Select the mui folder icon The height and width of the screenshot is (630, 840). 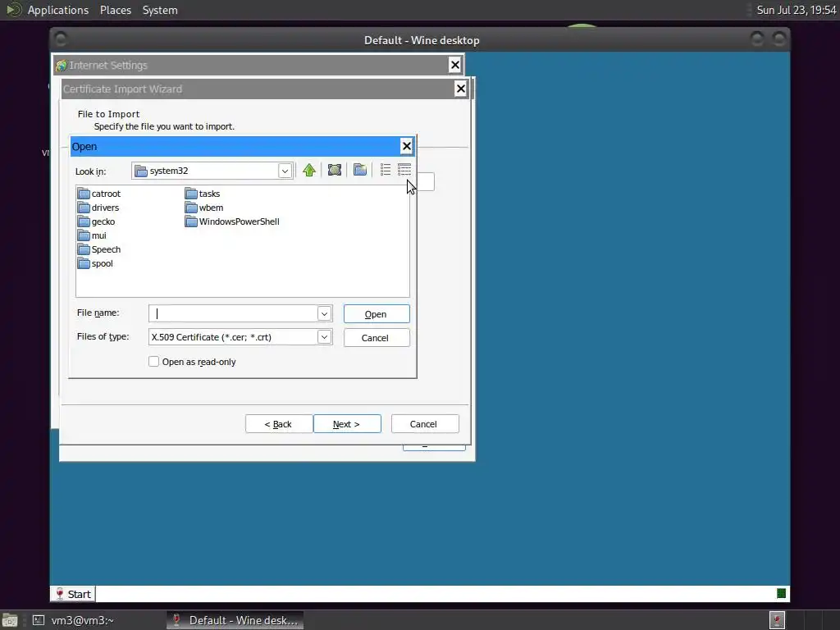point(84,235)
